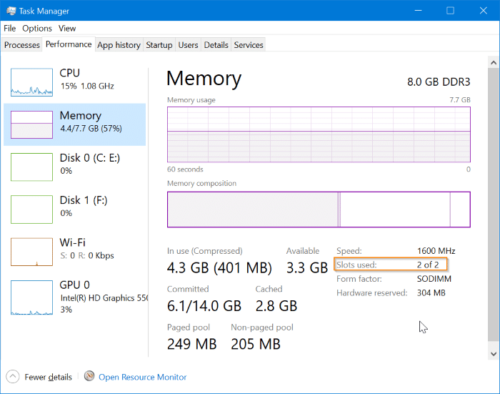Collapse view with Fewer details arrow icon
The image size is (500, 394).
click(12, 377)
